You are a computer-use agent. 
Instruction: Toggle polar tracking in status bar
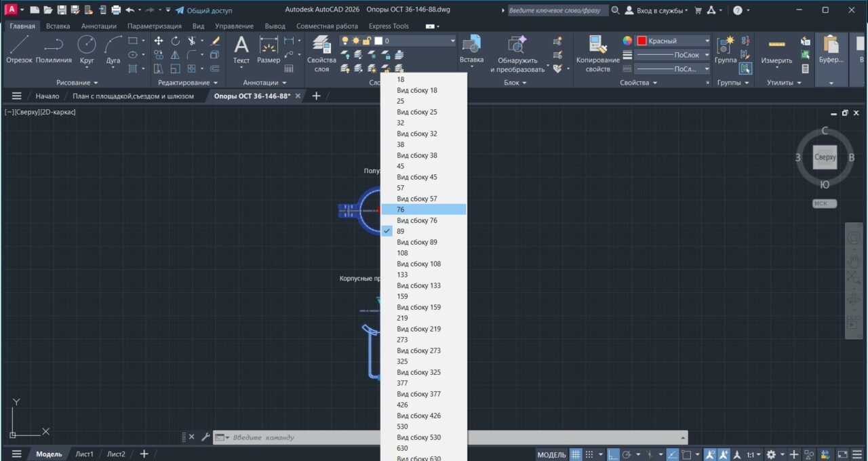point(627,454)
